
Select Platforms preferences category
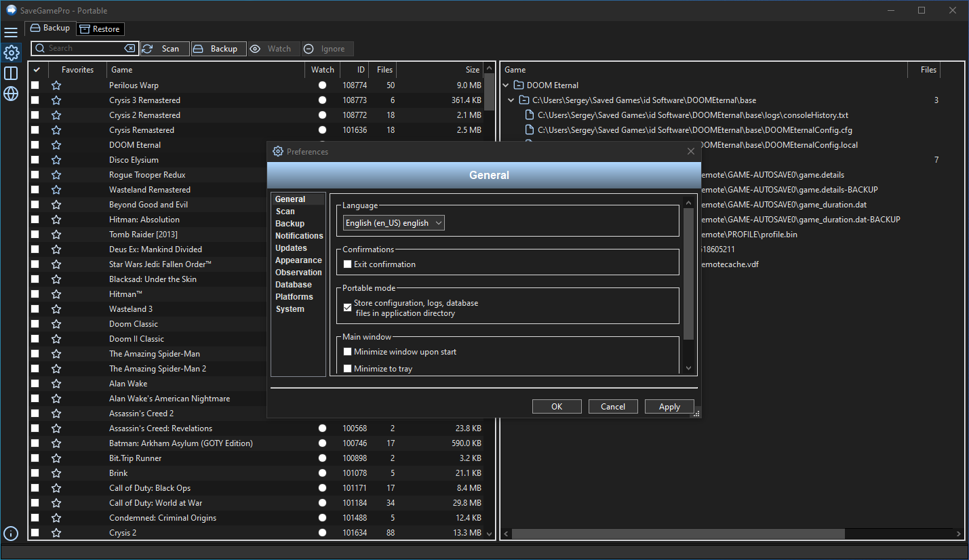point(294,297)
